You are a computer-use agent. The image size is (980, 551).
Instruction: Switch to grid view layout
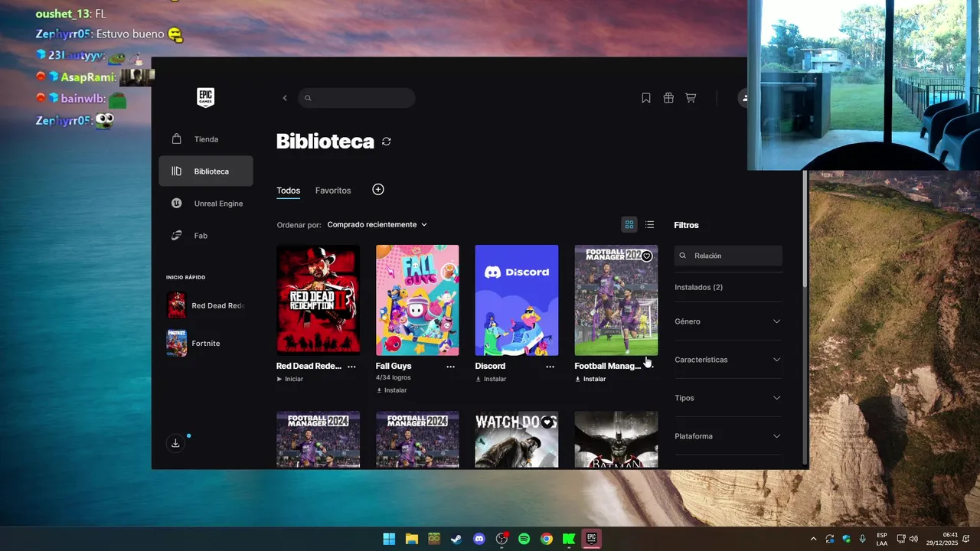coord(629,224)
